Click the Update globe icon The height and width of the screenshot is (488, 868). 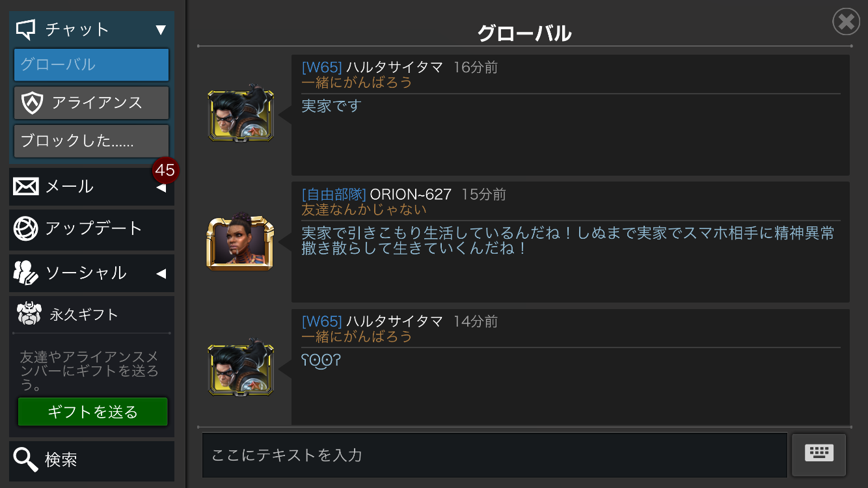click(26, 228)
